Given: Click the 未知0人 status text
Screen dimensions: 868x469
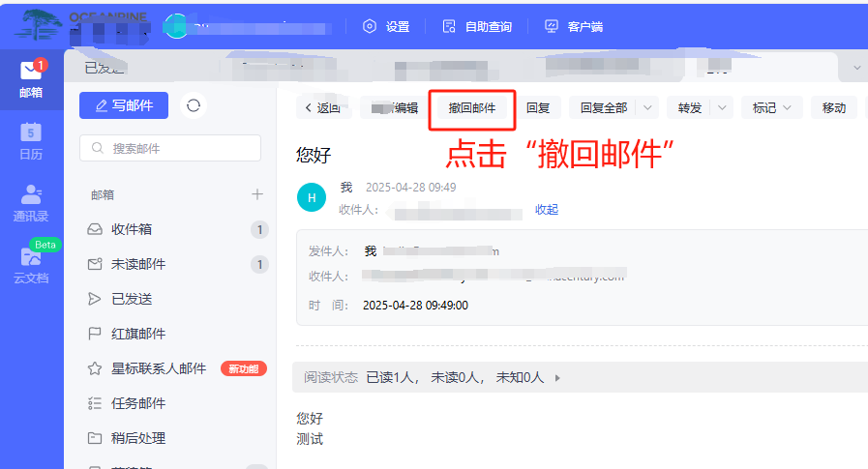Looking at the screenshot, I should (520, 377).
